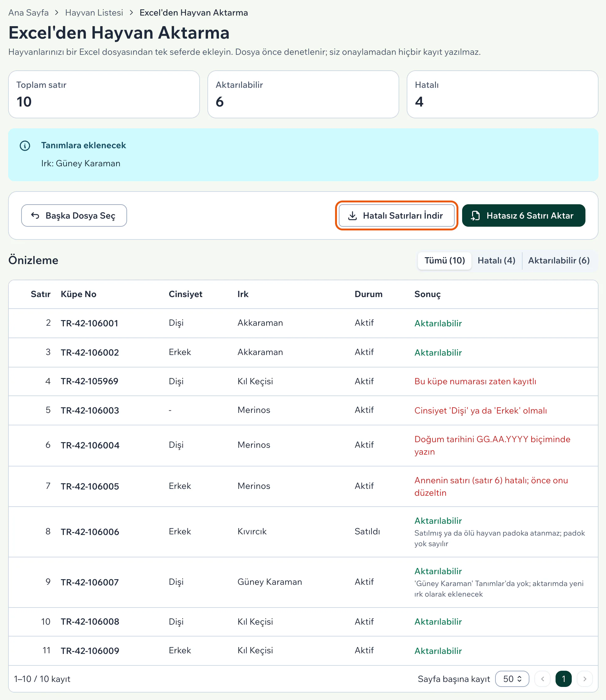
Task: Select küpe number TR-42-105969
Action: click(x=89, y=381)
